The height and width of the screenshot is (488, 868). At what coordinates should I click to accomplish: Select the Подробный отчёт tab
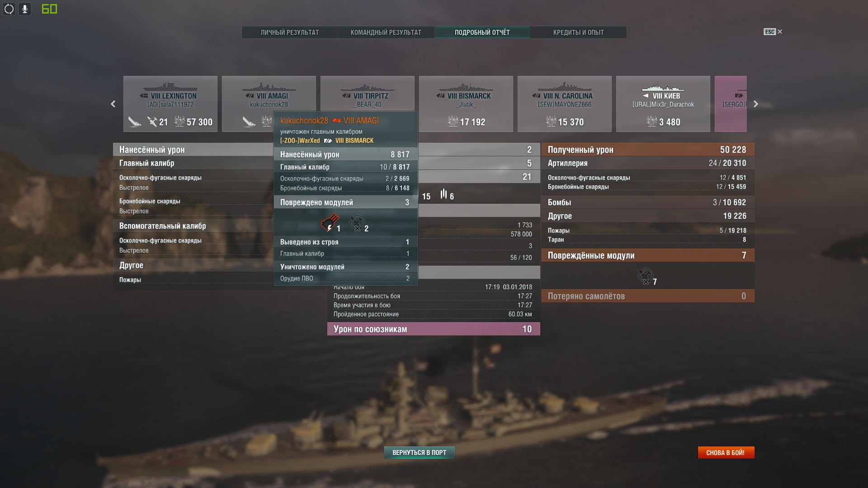[x=482, y=33]
